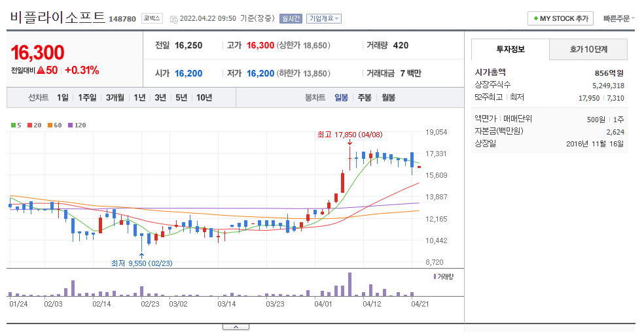The image size is (644, 332).
Task: Click the green 5-day moving average legend swatch
Action: (x=13, y=125)
